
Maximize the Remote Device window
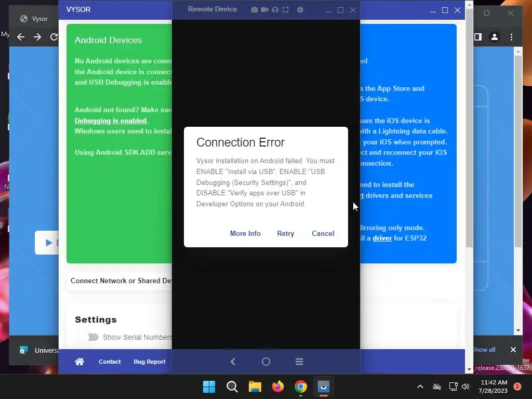(341, 10)
